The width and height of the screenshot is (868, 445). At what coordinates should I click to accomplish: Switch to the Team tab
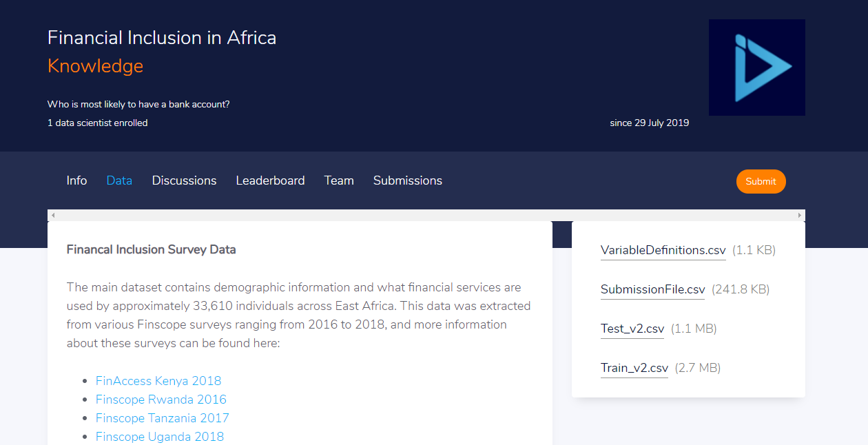338,180
